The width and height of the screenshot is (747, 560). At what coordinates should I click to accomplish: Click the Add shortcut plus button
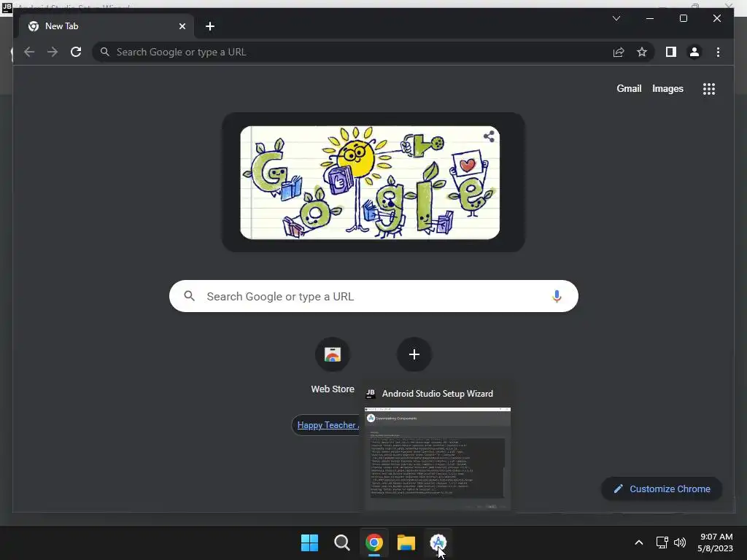coord(414,354)
